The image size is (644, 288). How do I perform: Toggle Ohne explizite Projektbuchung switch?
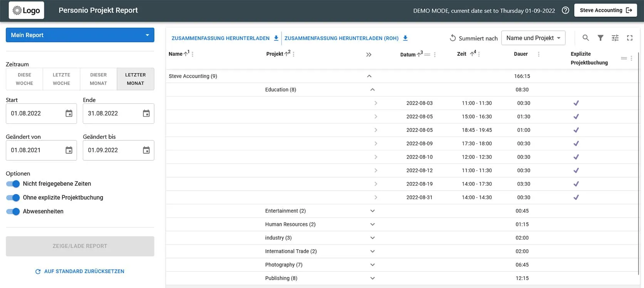(13, 198)
